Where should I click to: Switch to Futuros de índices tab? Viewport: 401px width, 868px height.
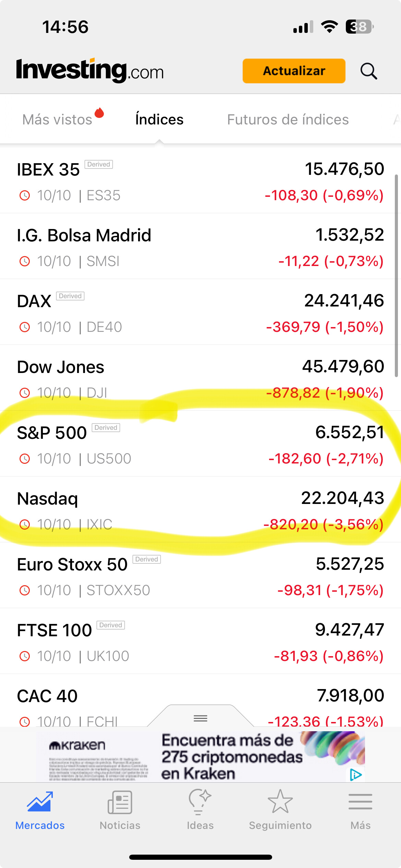point(288,120)
